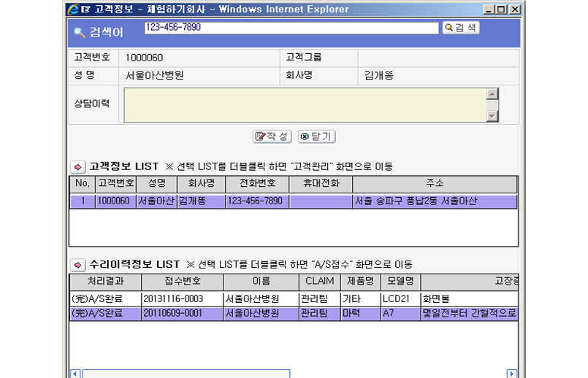588x378 pixels.
Task: Click the Internet Explorer icon in title bar
Action: point(73,9)
